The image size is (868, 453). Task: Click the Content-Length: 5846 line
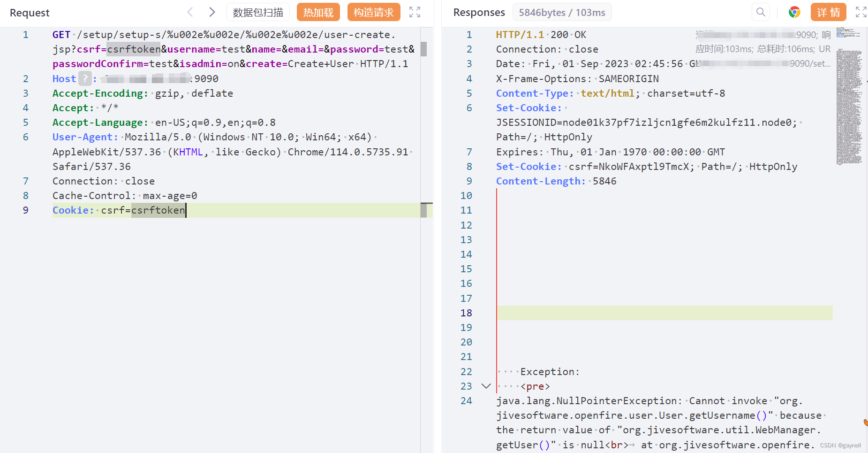pyautogui.click(x=556, y=181)
